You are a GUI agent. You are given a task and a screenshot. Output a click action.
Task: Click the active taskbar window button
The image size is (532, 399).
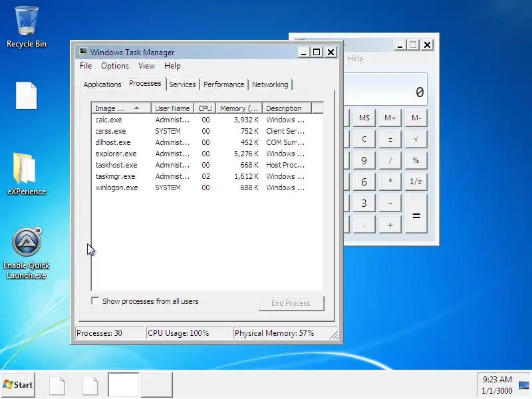[x=123, y=385]
